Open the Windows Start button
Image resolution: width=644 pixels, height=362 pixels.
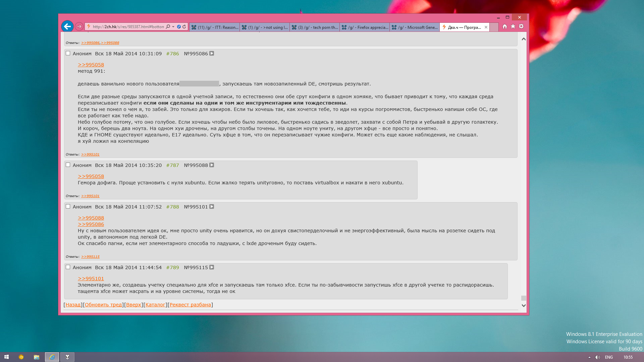(x=6, y=357)
